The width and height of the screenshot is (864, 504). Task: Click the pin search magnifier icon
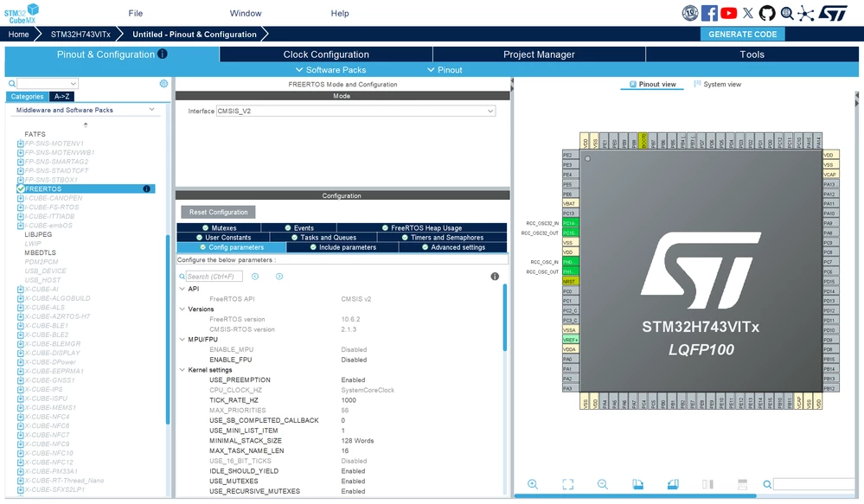click(767, 484)
